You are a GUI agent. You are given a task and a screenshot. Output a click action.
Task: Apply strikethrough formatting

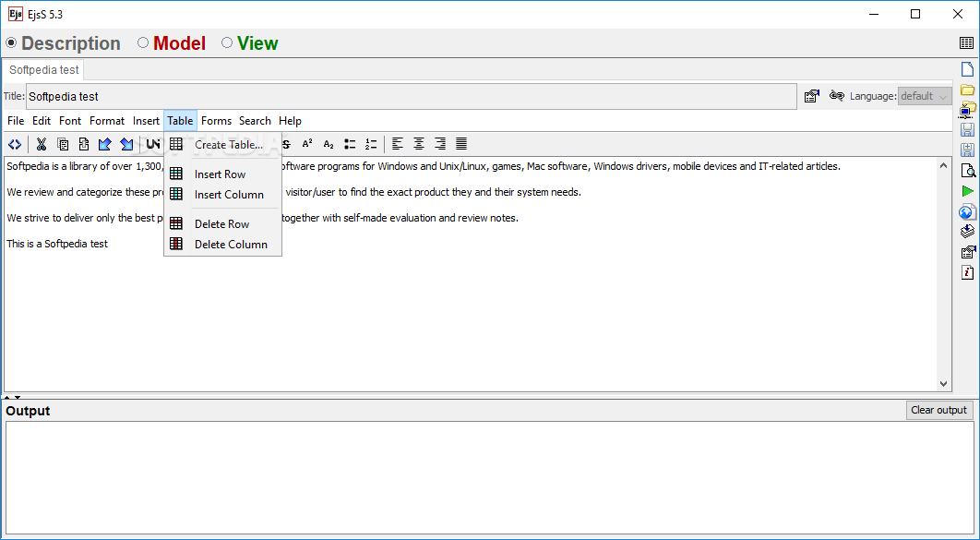click(x=286, y=144)
